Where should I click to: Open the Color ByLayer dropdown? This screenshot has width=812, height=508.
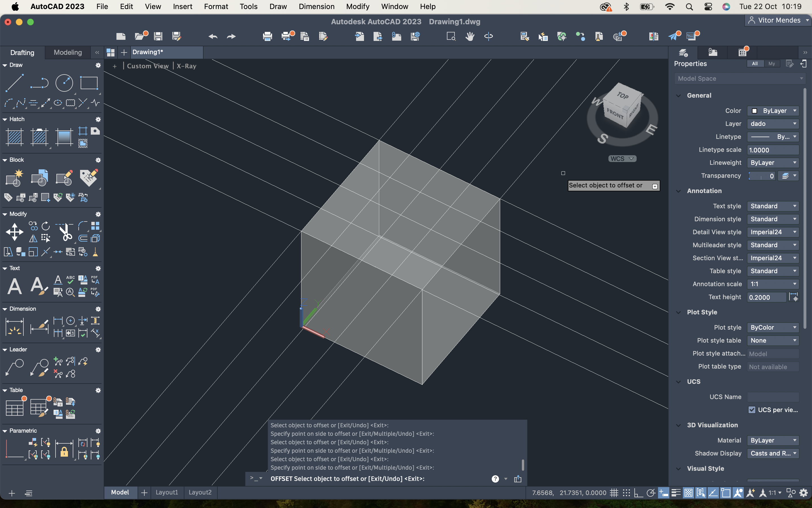tap(773, 111)
